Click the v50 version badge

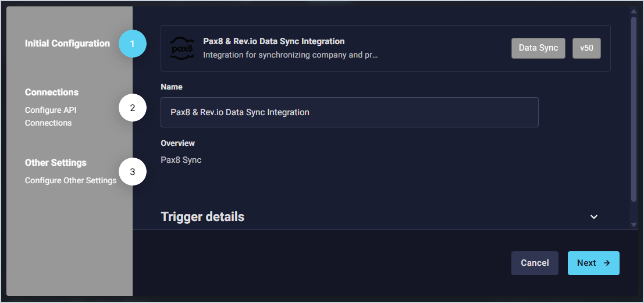coord(586,48)
